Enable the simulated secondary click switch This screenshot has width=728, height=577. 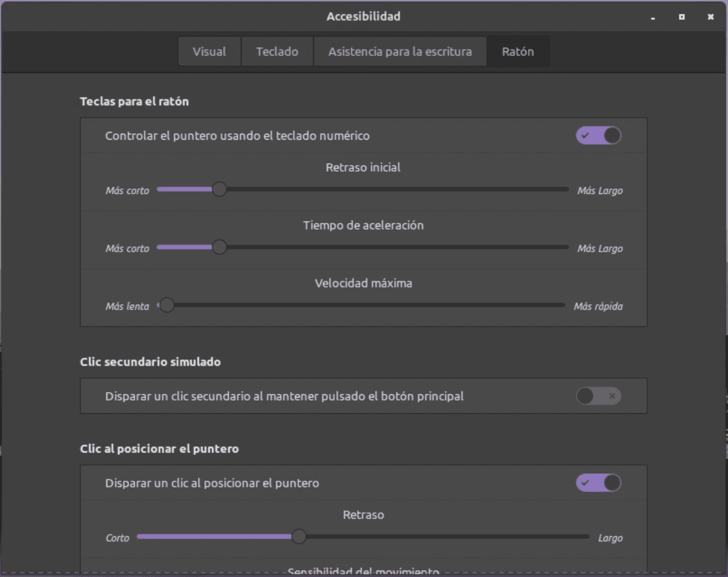(598, 396)
